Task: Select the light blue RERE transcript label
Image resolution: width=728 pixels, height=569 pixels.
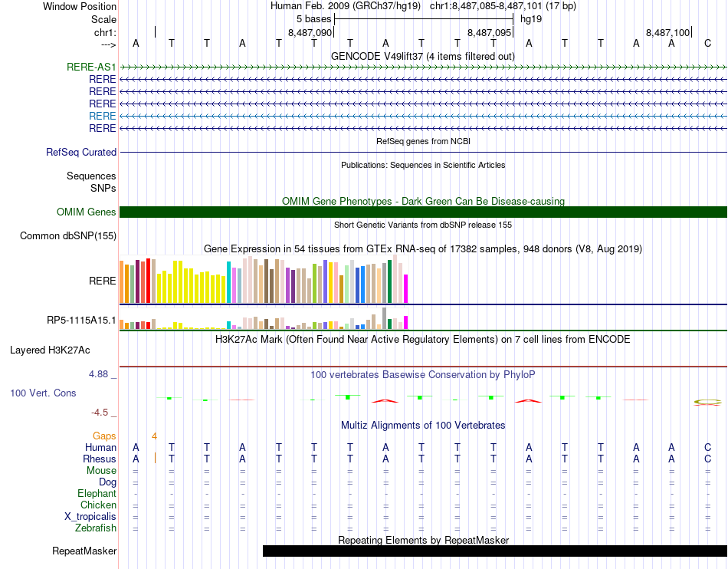Action: [102, 116]
